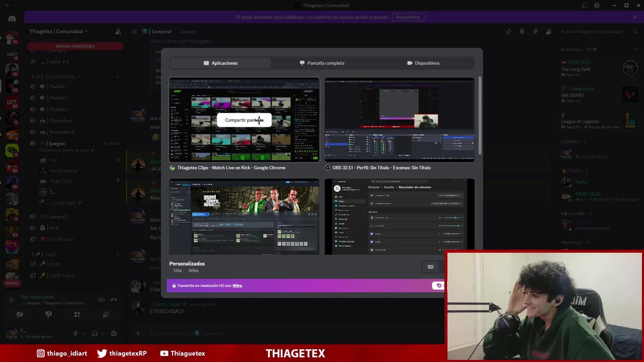
Task: Join Partidos voice channel
Action: [74, 121]
